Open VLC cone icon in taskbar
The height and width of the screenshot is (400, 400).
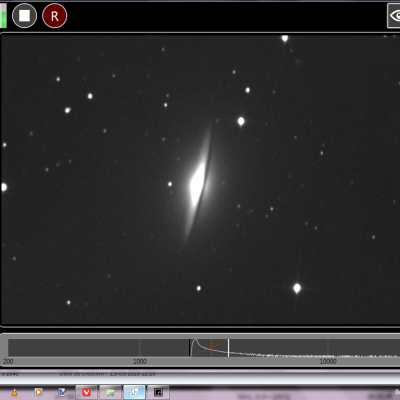click(x=15, y=392)
